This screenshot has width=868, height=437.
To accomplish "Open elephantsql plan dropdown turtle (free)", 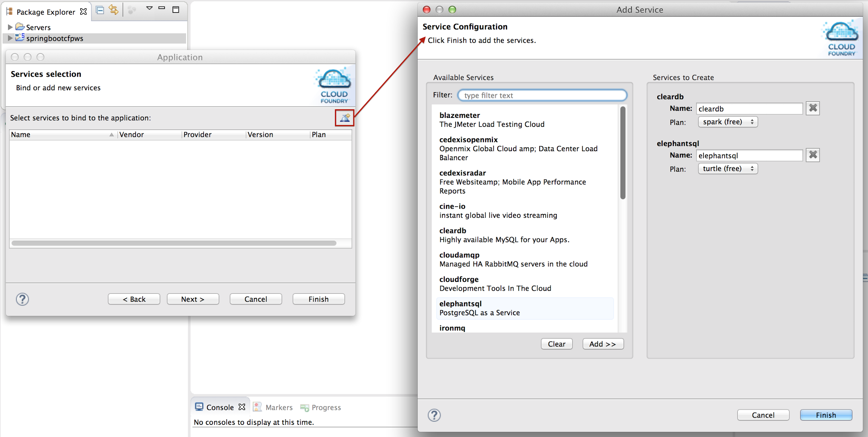I will (728, 169).
